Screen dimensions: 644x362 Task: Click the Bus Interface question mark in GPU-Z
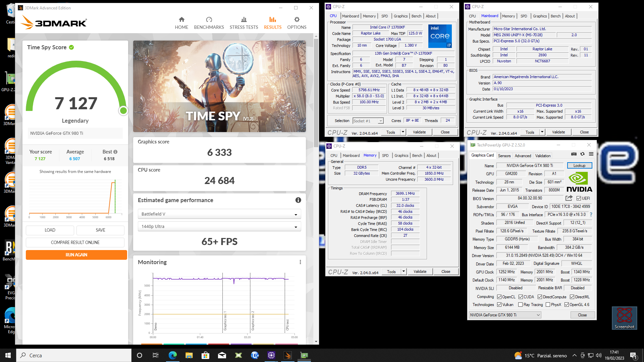591,215
